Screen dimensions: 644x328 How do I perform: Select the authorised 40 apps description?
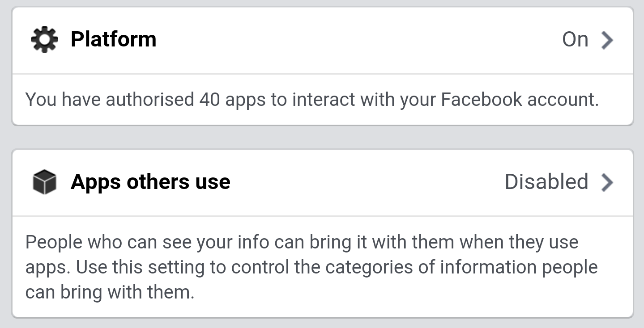point(312,100)
